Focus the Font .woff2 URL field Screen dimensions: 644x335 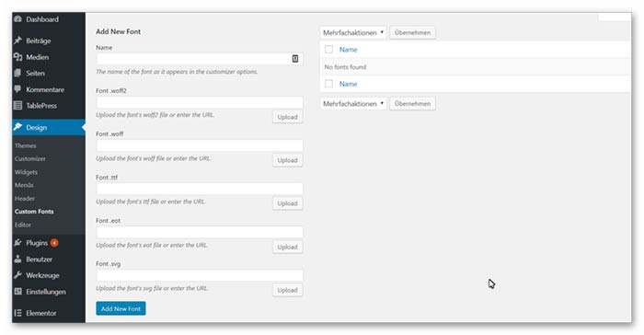coord(200,102)
